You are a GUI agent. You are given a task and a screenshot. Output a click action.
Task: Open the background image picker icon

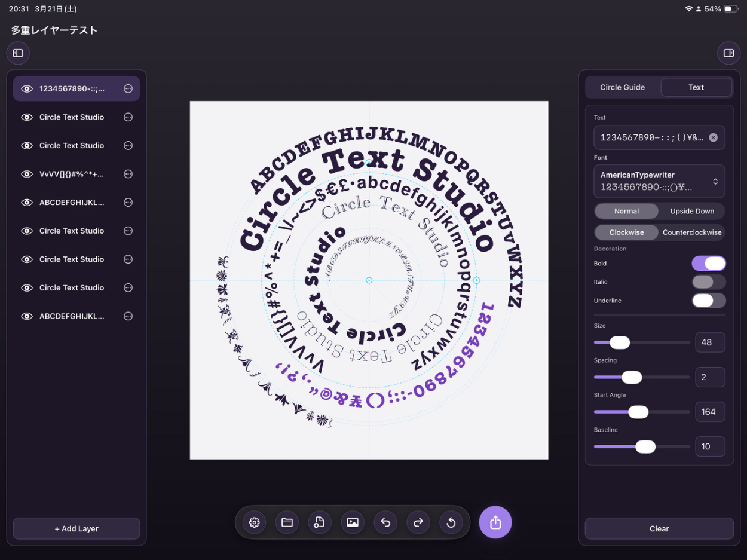(353, 522)
